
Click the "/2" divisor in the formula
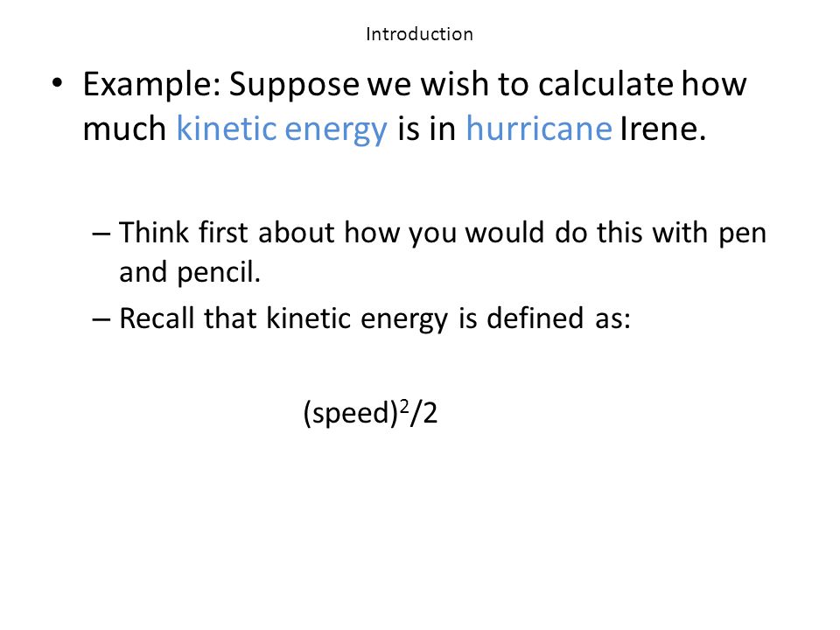tap(424, 414)
